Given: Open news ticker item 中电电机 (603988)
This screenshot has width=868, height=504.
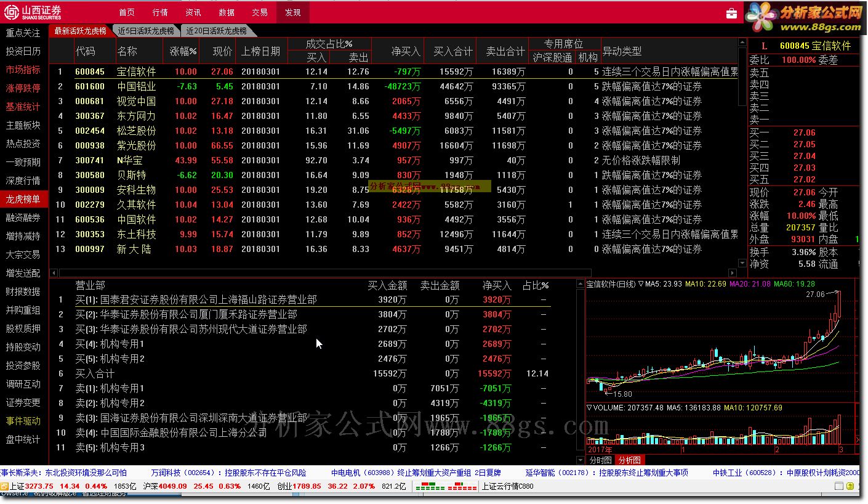Looking at the screenshot, I should coord(416,473).
